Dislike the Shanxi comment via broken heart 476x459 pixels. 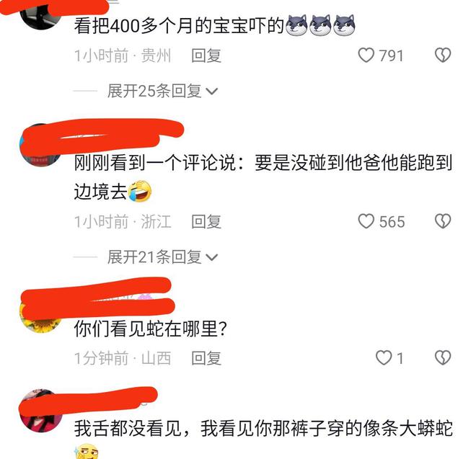(x=443, y=357)
